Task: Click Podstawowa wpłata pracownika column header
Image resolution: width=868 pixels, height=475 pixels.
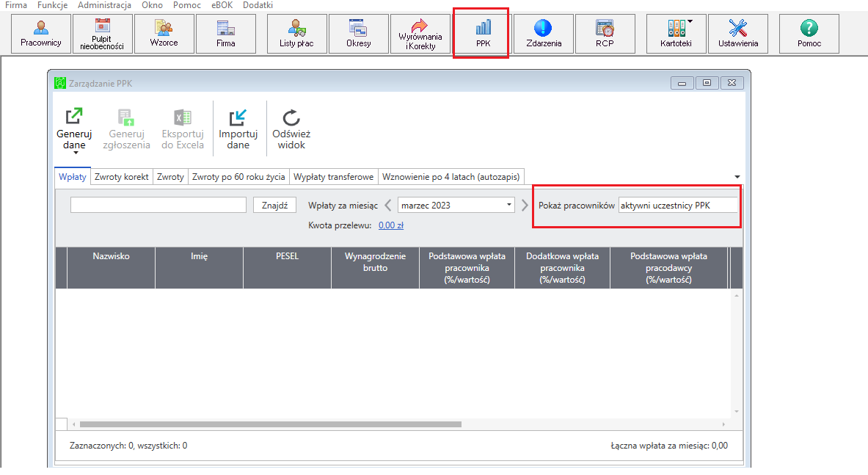Action: (x=467, y=268)
